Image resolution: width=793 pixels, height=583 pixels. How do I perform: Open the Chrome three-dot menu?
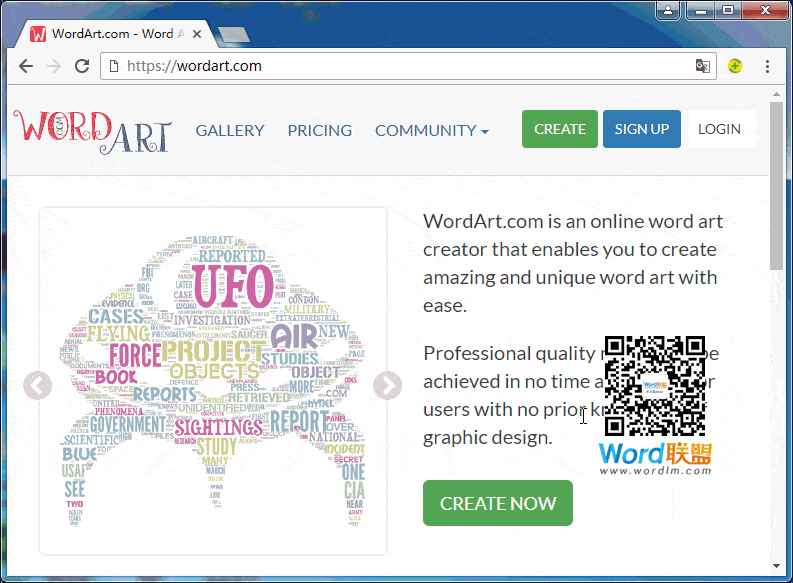coord(767,66)
